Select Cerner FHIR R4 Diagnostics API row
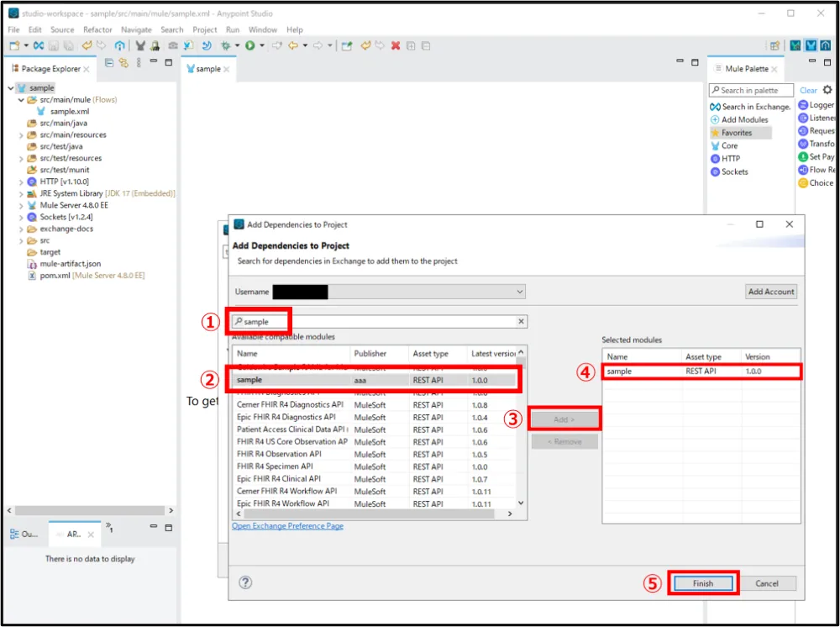Screen dimensions: 840x627 point(375,404)
